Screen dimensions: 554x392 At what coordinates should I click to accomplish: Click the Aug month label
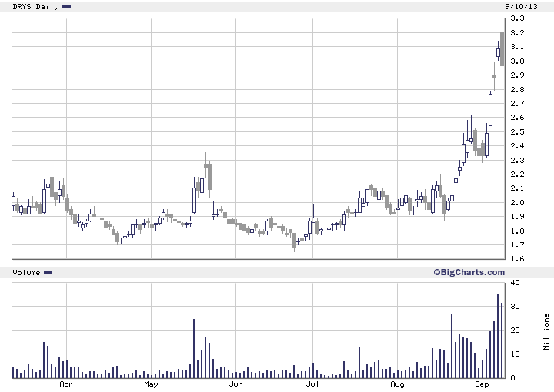[x=397, y=384]
